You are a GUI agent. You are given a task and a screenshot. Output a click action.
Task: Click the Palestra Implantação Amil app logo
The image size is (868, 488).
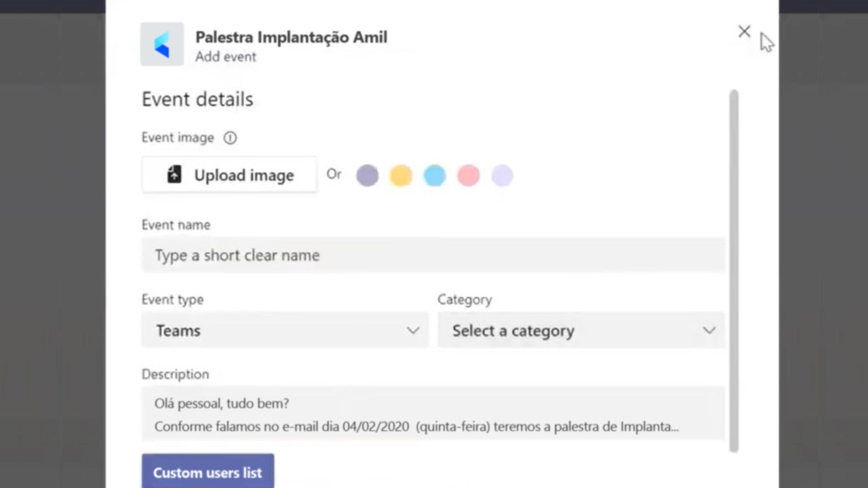(161, 45)
